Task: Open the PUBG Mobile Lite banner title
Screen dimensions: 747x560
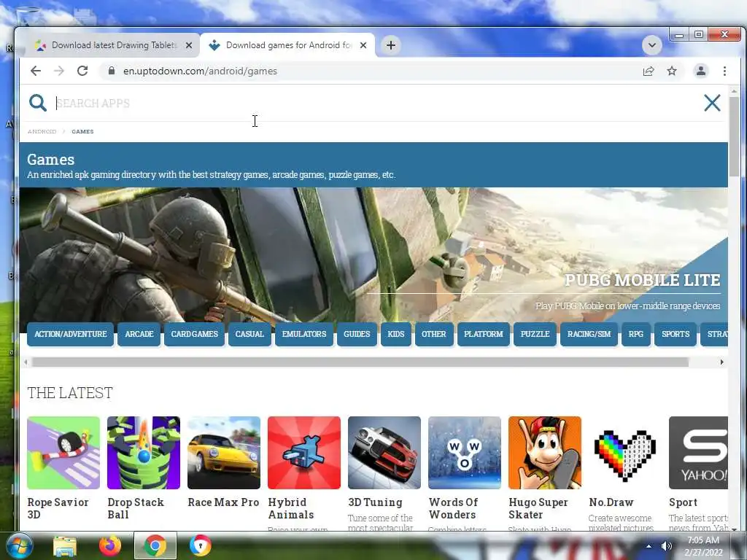Action: (642, 280)
